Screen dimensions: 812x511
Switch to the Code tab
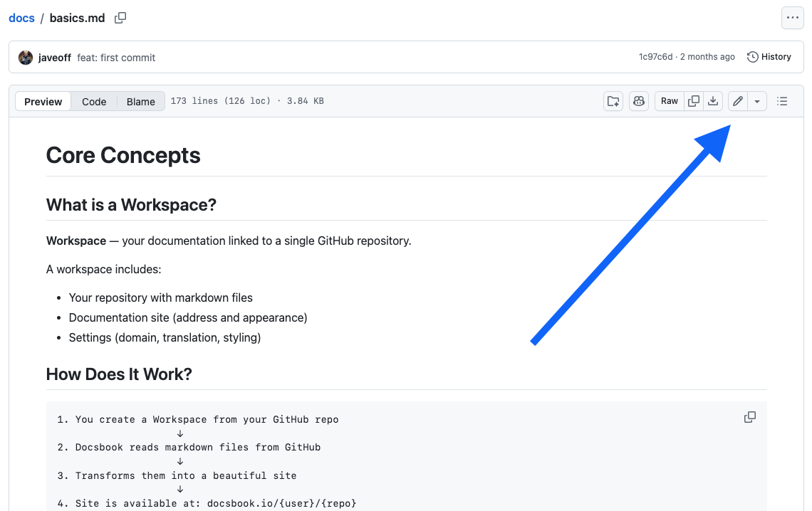pos(94,101)
